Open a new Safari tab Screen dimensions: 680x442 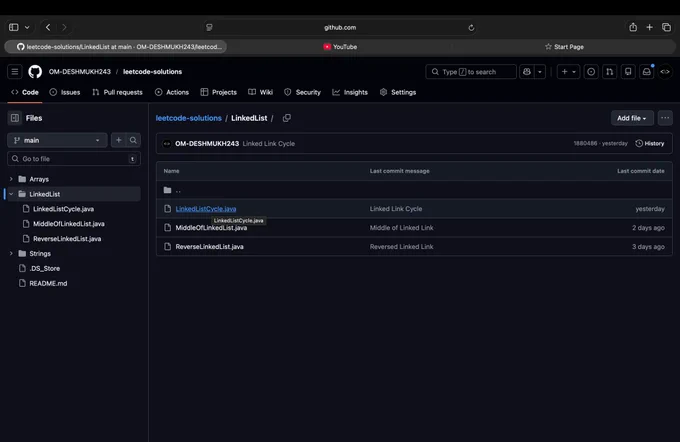point(649,27)
